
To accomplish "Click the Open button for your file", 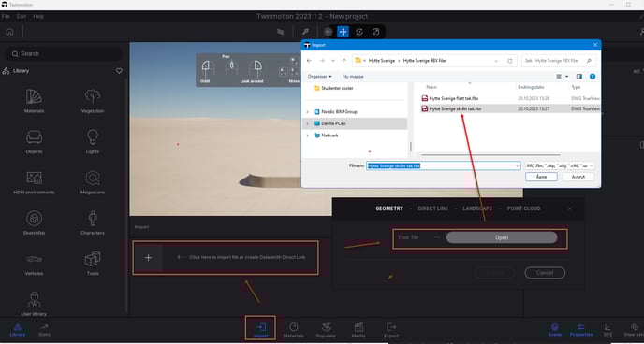I will pyautogui.click(x=502, y=237).
